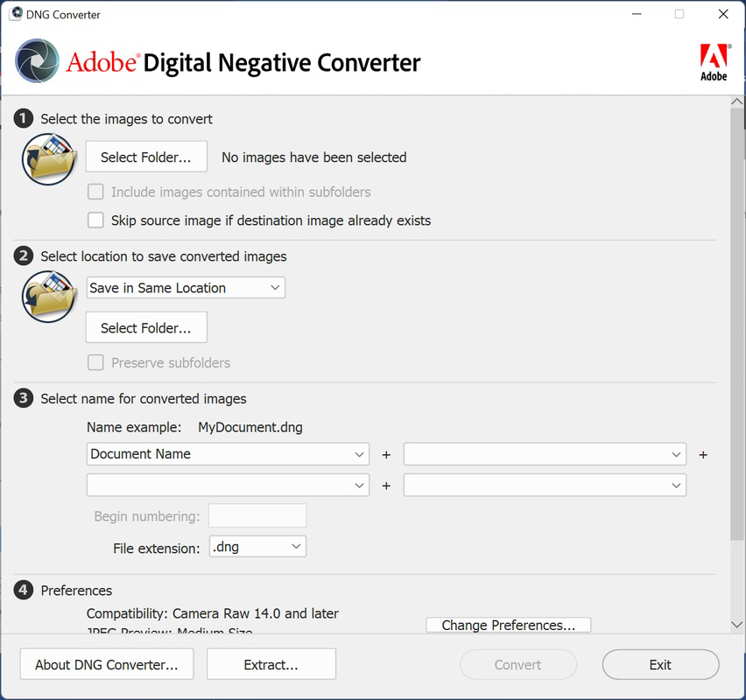Click the destination folder icon in step 2
The height and width of the screenshot is (700, 746).
point(49,297)
